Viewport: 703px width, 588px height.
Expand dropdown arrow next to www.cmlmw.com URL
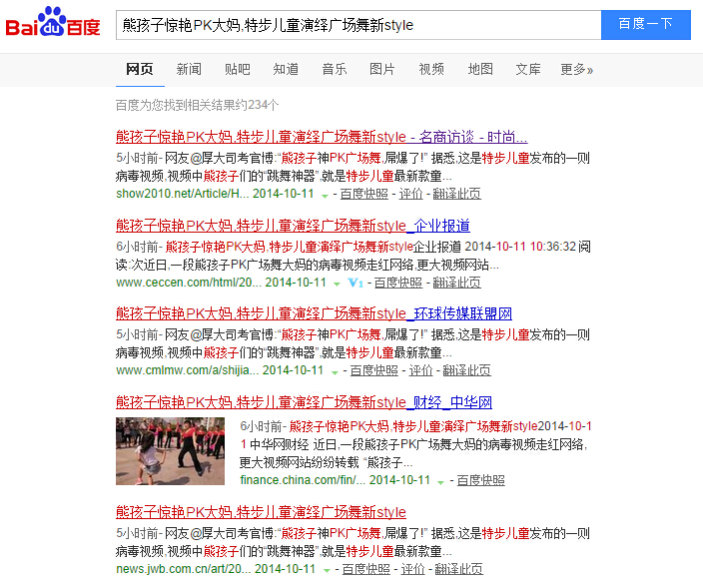335,372
